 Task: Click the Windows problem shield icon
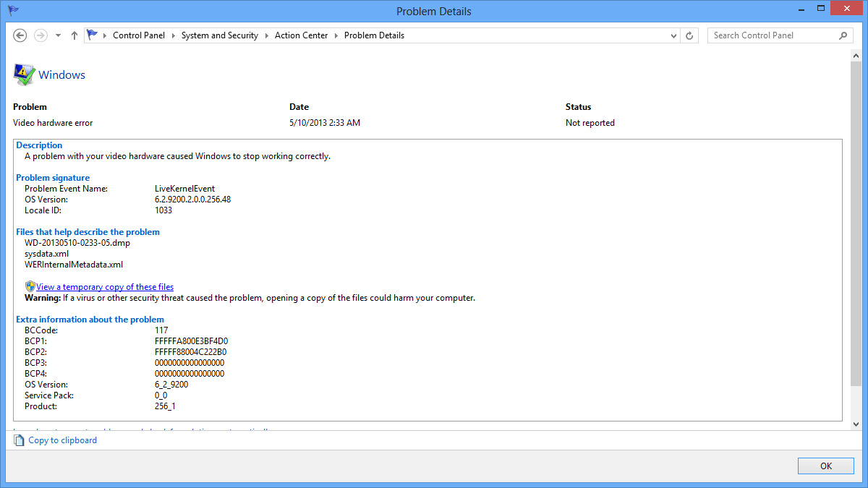pos(24,74)
